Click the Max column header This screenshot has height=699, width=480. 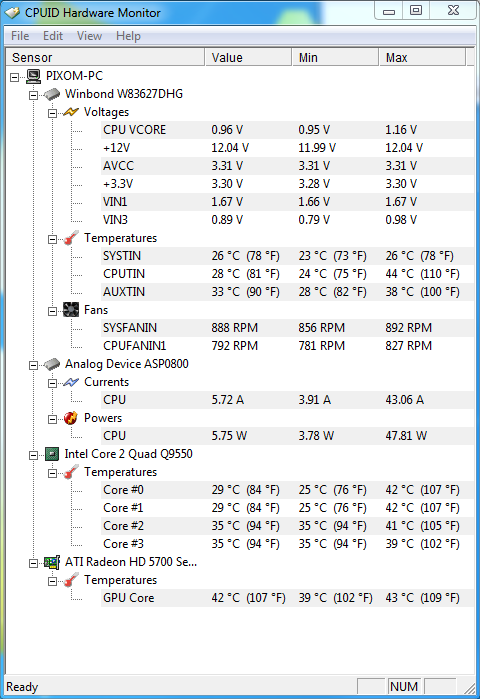click(x=423, y=58)
